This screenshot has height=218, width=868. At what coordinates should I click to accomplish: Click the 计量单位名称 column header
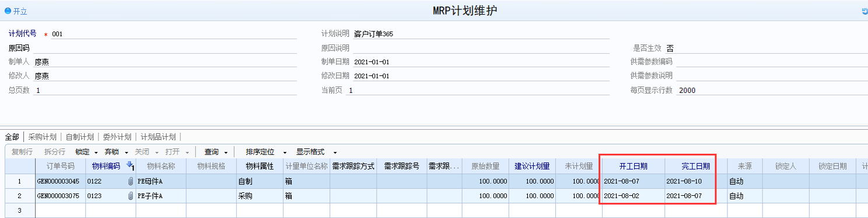[306, 166]
